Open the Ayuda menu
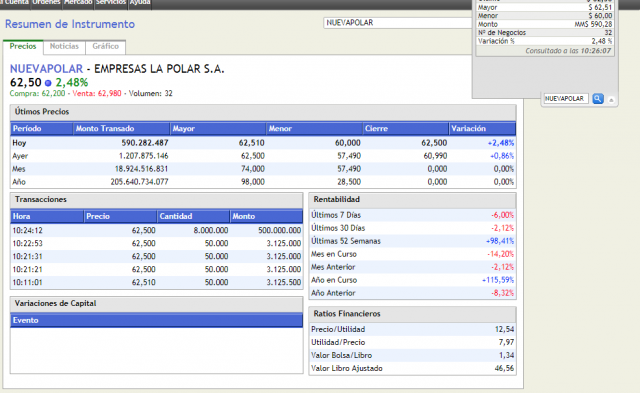Image resolution: width=640 pixels, height=393 pixels. 140,2
